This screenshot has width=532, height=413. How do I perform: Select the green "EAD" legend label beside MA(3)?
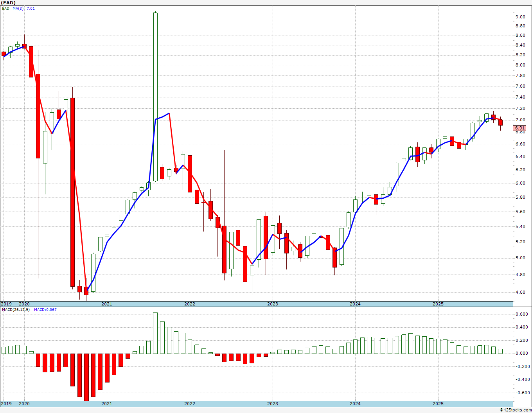(5, 8)
